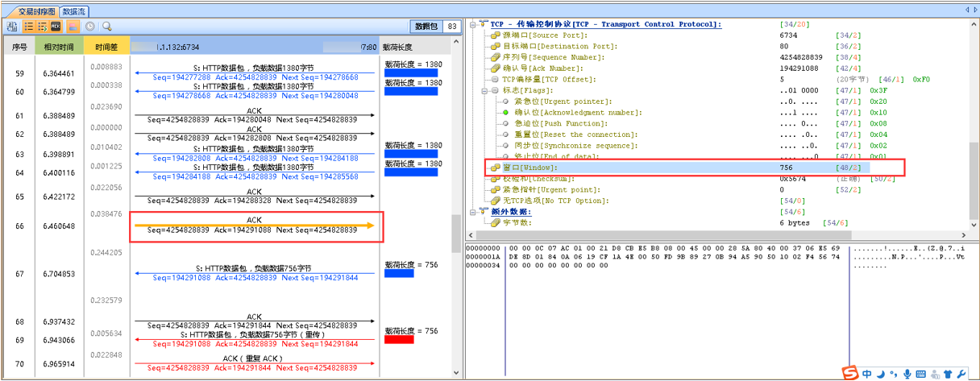Switch to the 数据流 tab
980x381 pixels.
74,11
